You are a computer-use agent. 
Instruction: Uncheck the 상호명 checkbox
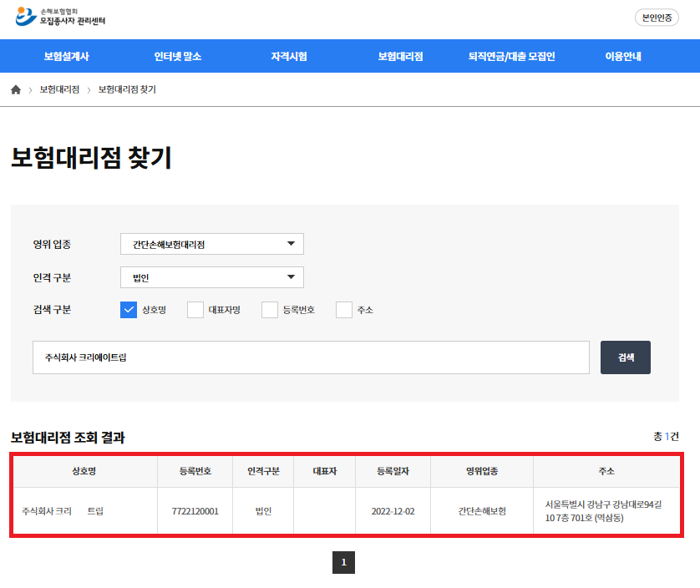tap(129, 310)
